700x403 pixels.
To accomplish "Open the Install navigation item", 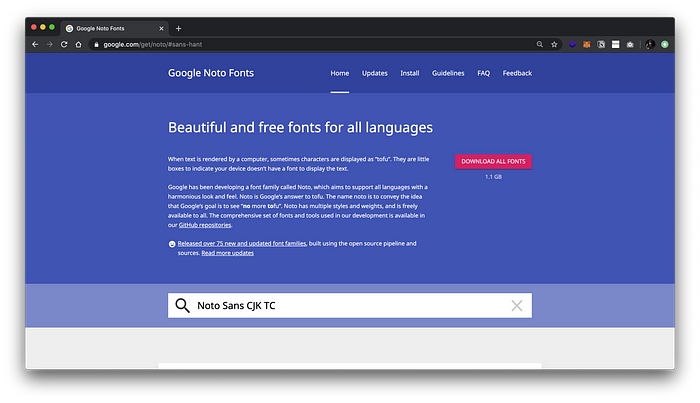I will pos(409,73).
